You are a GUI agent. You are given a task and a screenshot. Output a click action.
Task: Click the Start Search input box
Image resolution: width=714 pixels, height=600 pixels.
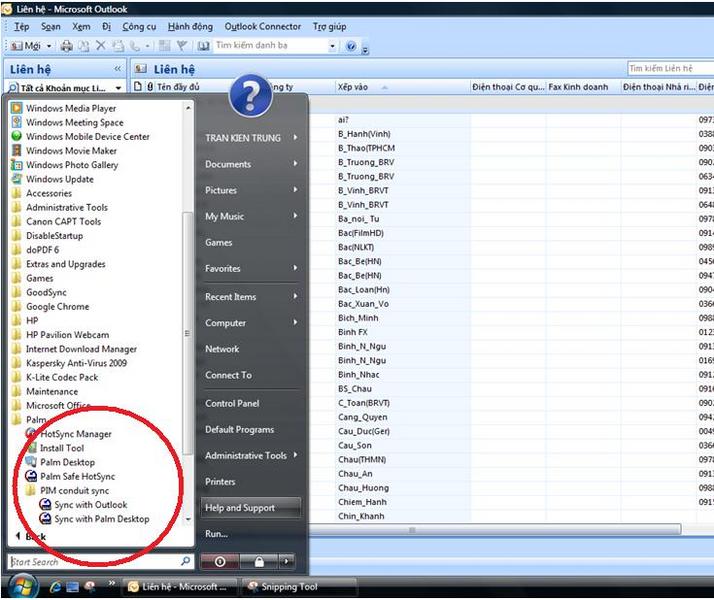pyautogui.click(x=92, y=562)
